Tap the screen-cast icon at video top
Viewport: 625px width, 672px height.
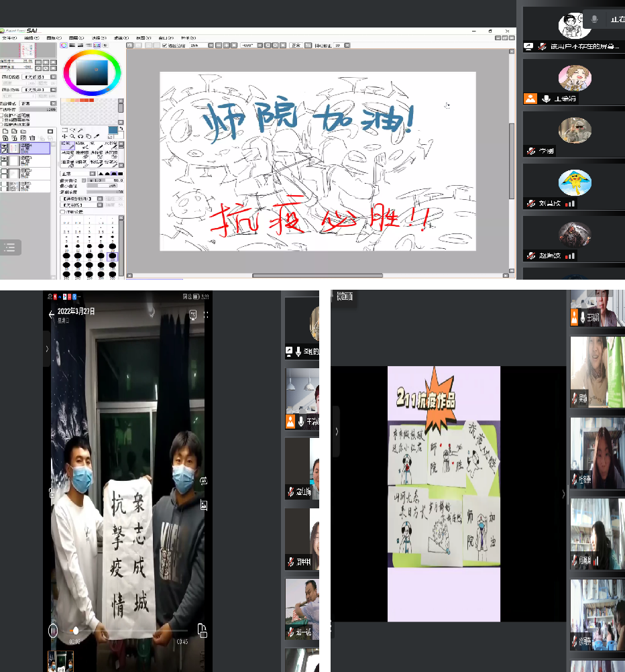193,315
